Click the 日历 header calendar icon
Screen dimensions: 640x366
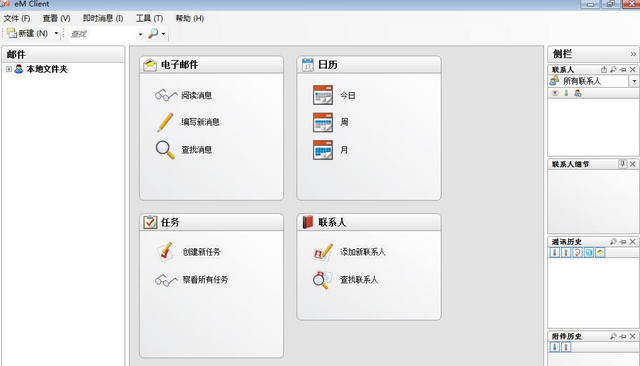pos(308,64)
